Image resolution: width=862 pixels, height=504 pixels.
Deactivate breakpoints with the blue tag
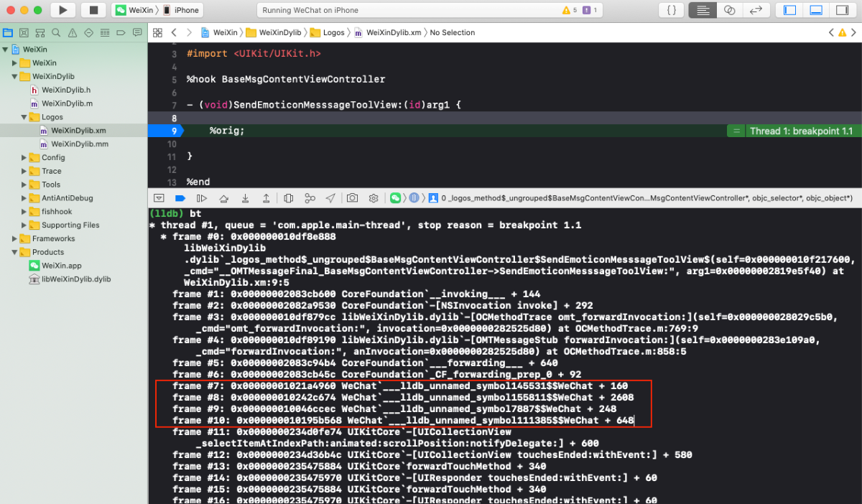click(x=180, y=197)
